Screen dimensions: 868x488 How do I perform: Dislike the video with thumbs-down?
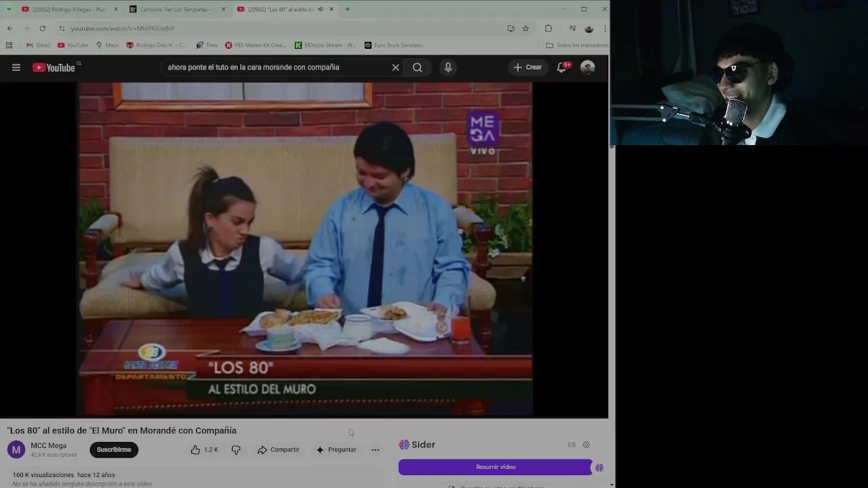pos(236,449)
